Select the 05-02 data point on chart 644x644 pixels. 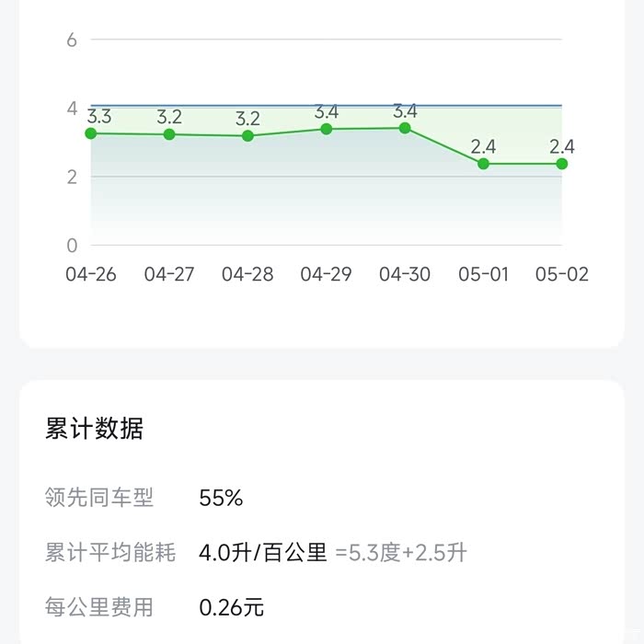pyautogui.click(x=561, y=164)
